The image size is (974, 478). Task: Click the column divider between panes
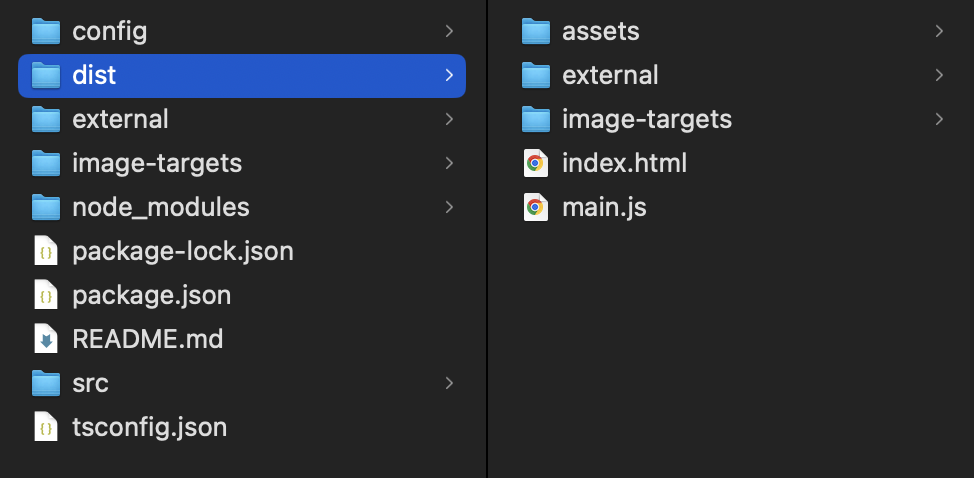(488, 239)
